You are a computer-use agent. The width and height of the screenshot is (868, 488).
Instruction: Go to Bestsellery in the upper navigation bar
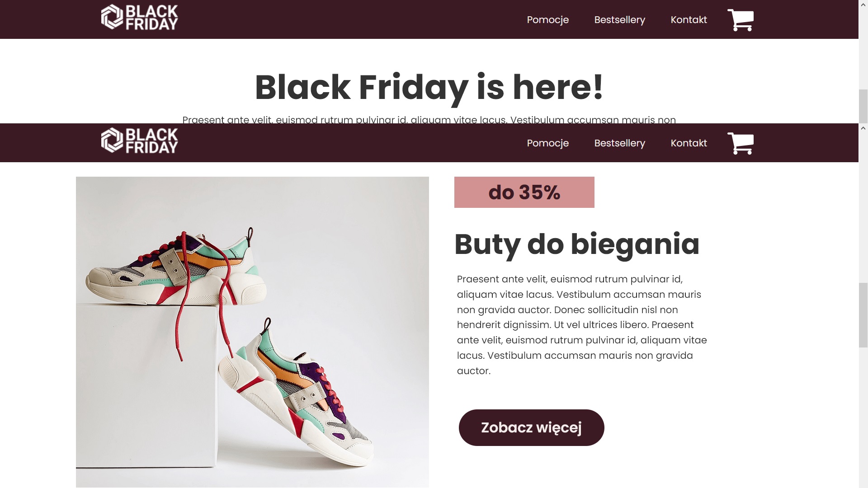(x=619, y=20)
